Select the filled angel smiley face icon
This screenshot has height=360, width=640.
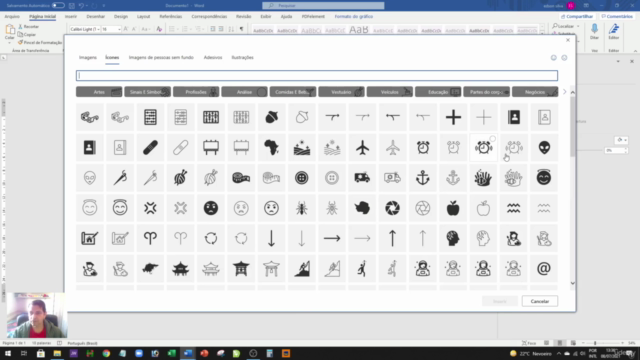[x=544, y=178]
